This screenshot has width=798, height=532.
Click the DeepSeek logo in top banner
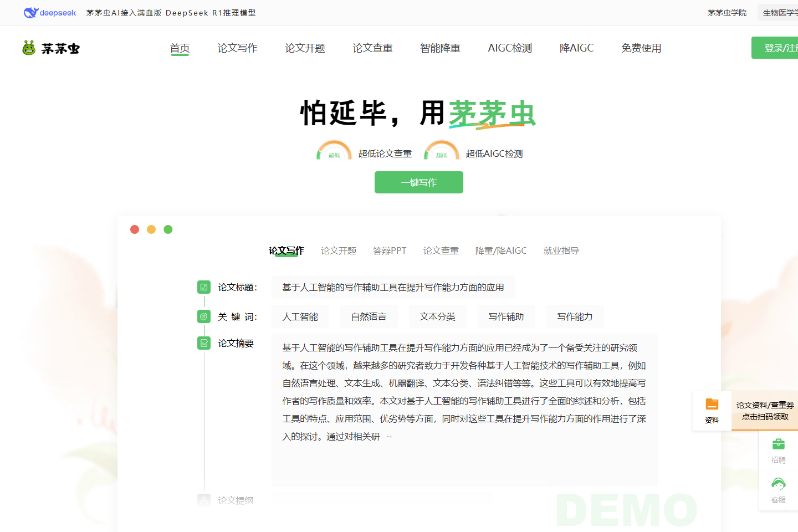50,13
